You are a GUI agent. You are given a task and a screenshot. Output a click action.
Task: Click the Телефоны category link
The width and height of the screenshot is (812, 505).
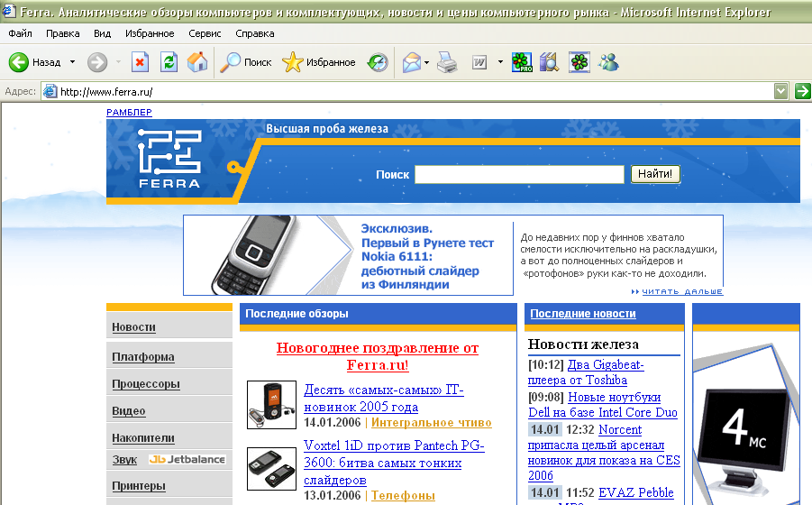[x=403, y=496]
